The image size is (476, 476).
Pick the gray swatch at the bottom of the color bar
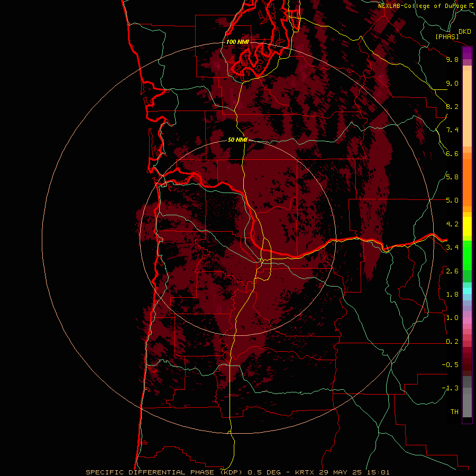tap(467, 406)
